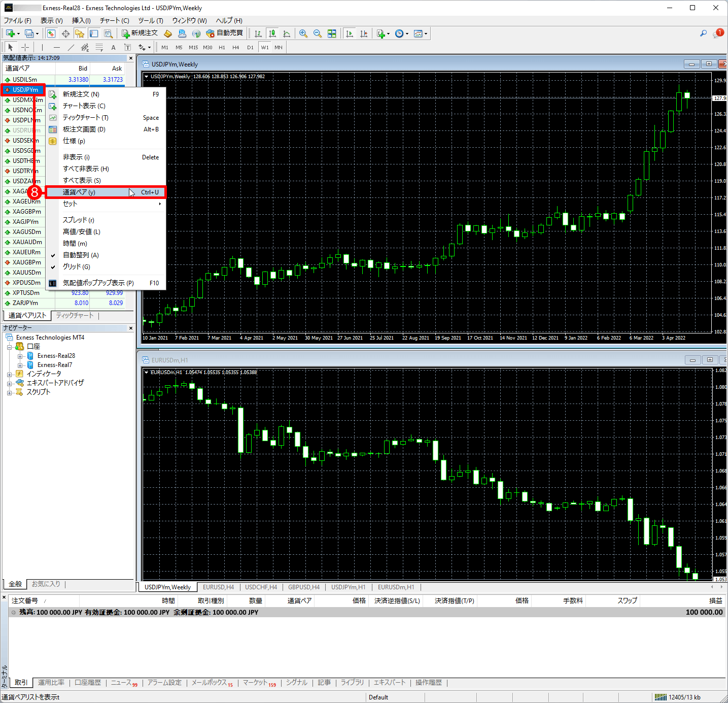Select the cursor arrow tool
Image resolution: width=728 pixels, height=703 pixels.
pyautogui.click(x=11, y=47)
